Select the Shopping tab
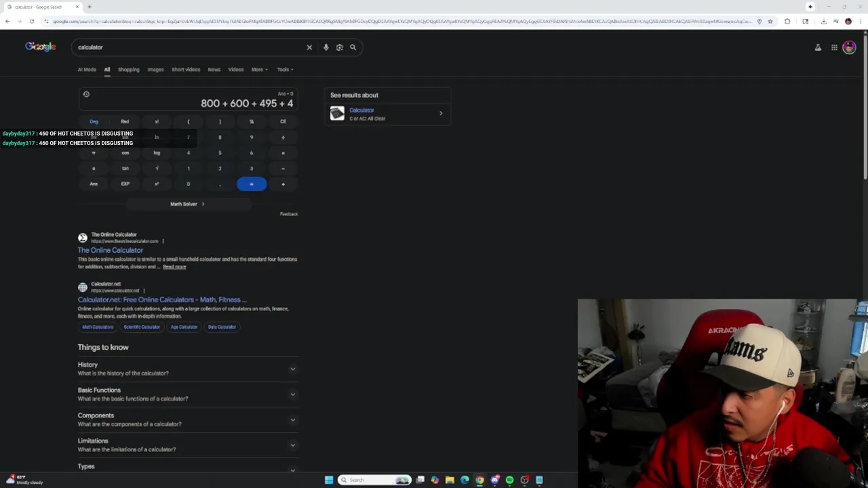 128,69
